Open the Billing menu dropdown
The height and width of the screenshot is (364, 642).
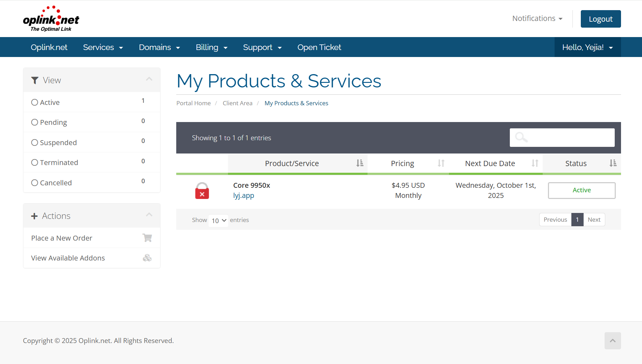[212, 47]
